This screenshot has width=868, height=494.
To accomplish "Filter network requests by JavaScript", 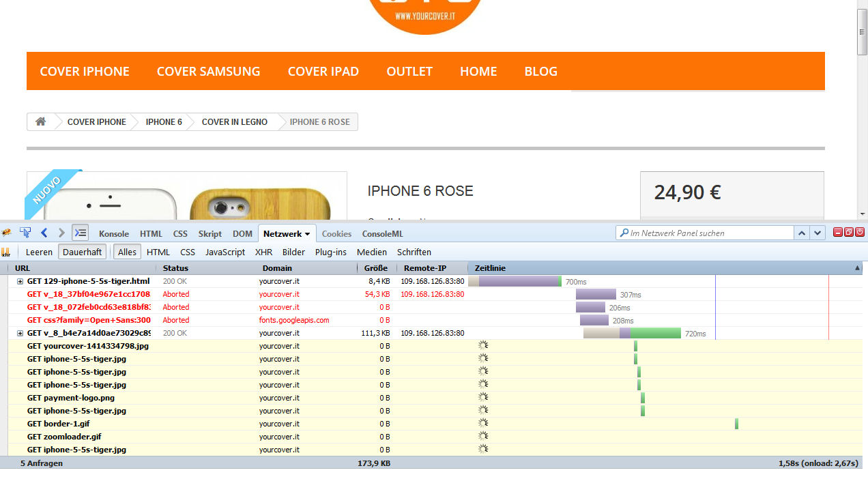I will click(x=225, y=252).
